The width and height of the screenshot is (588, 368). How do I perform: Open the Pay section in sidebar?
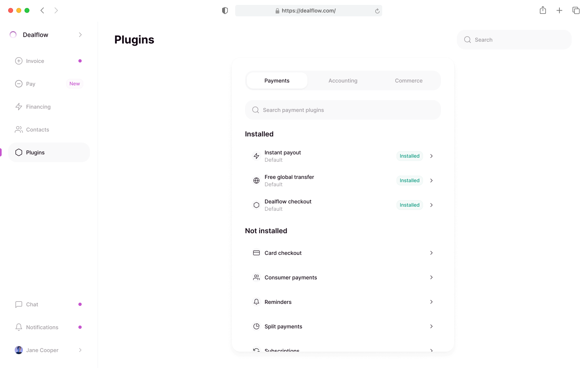(31, 84)
